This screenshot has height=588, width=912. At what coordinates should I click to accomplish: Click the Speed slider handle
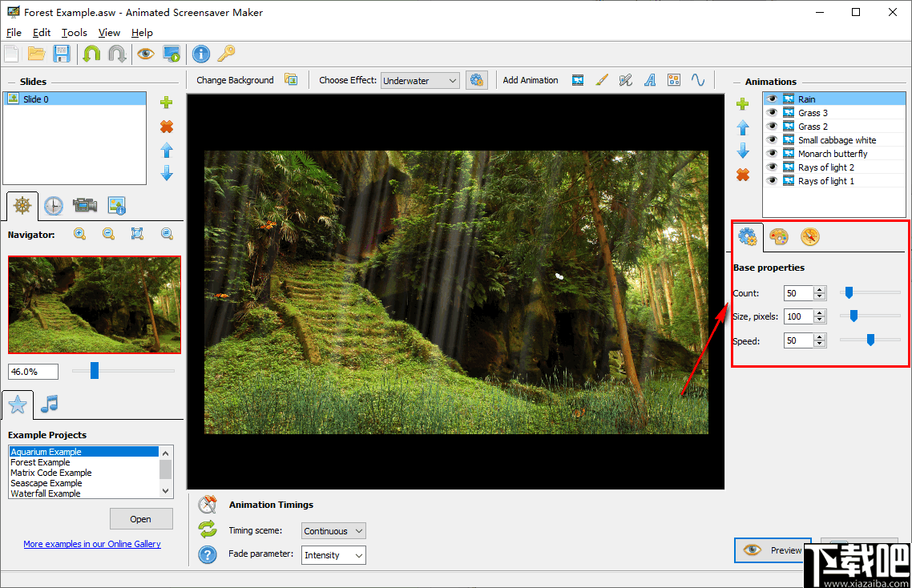tap(870, 340)
